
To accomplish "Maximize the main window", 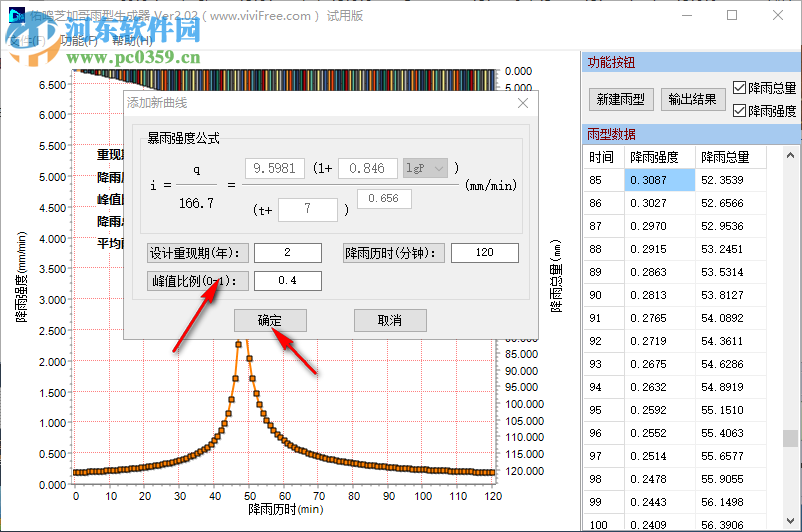I will (x=732, y=15).
